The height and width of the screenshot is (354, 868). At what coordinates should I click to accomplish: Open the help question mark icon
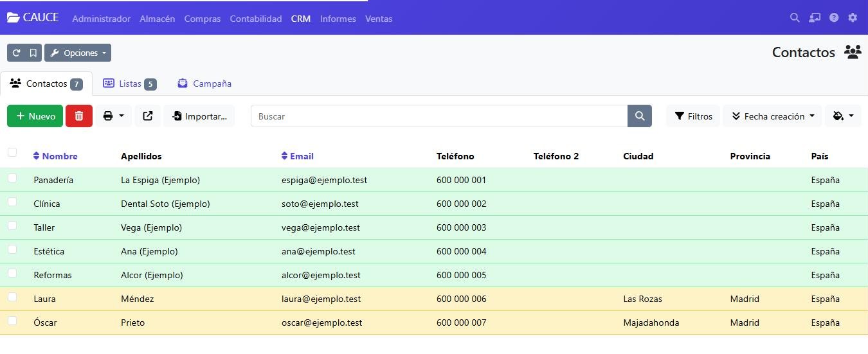point(834,18)
